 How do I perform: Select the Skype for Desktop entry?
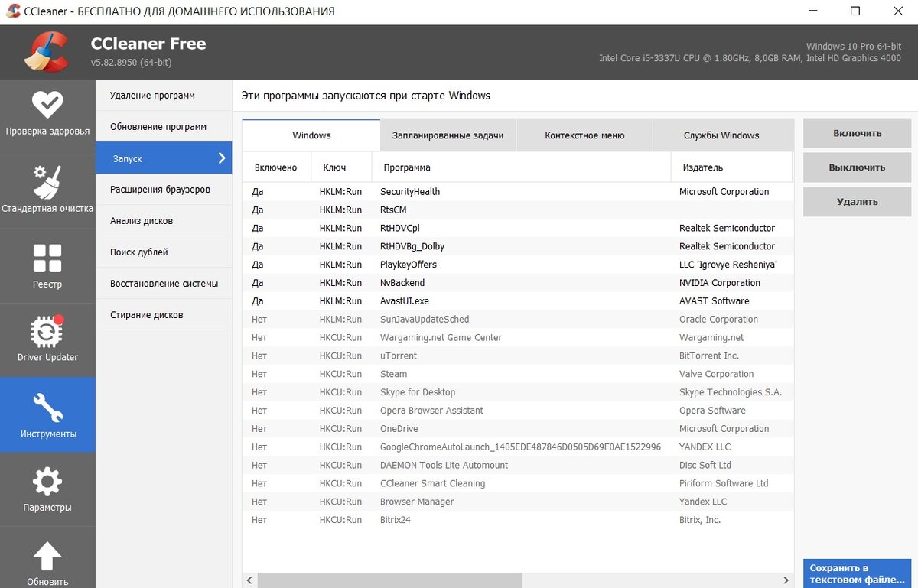pos(518,392)
